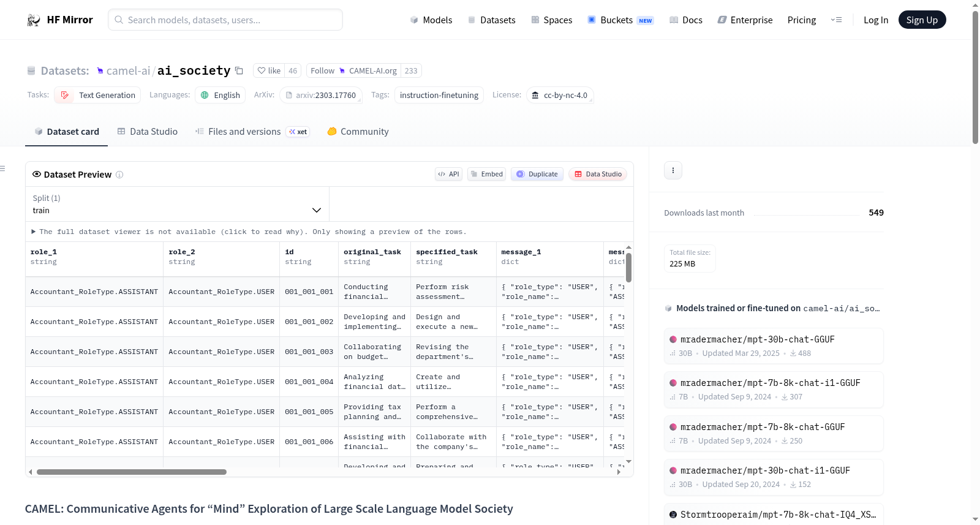Click the table's vertical scrollbar thumb
The height and width of the screenshot is (525, 980).
(628, 267)
